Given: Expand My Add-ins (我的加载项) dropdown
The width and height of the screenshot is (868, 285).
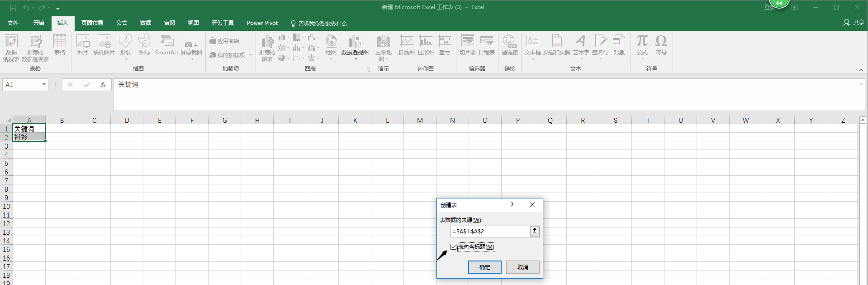Looking at the screenshot, I should tap(250, 55).
